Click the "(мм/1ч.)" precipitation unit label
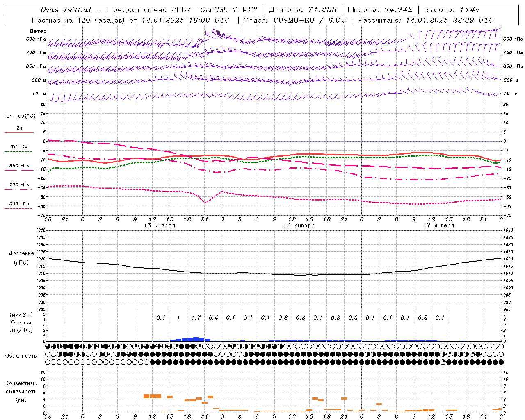525x420 pixels. point(21,330)
